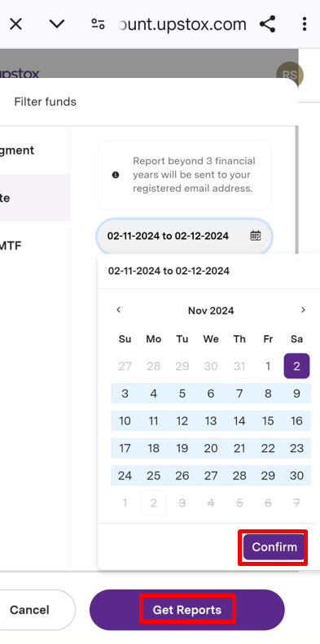Choose November 30 on the calendar
Image resolution: width=320 pixels, height=644 pixels.
(x=296, y=476)
